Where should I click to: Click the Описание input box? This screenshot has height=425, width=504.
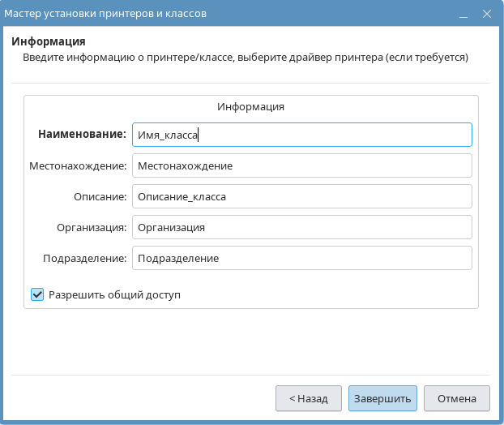coord(301,196)
